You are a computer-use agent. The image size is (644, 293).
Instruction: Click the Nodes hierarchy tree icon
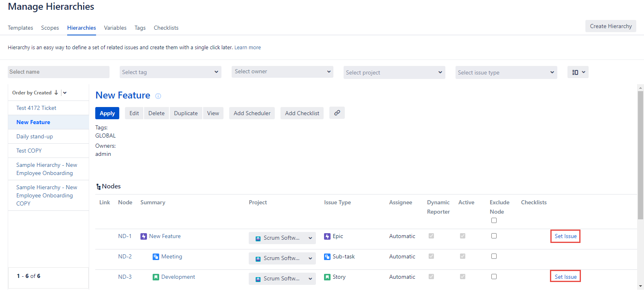pos(99,187)
